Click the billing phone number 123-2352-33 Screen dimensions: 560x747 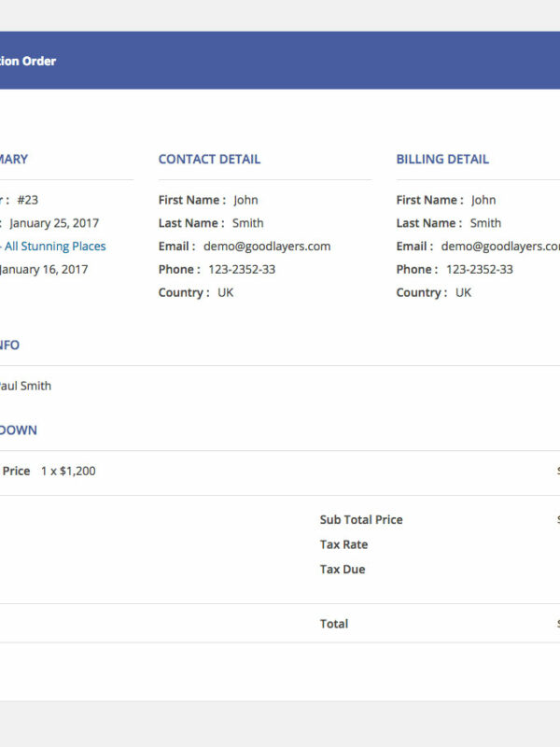pyautogui.click(x=479, y=270)
